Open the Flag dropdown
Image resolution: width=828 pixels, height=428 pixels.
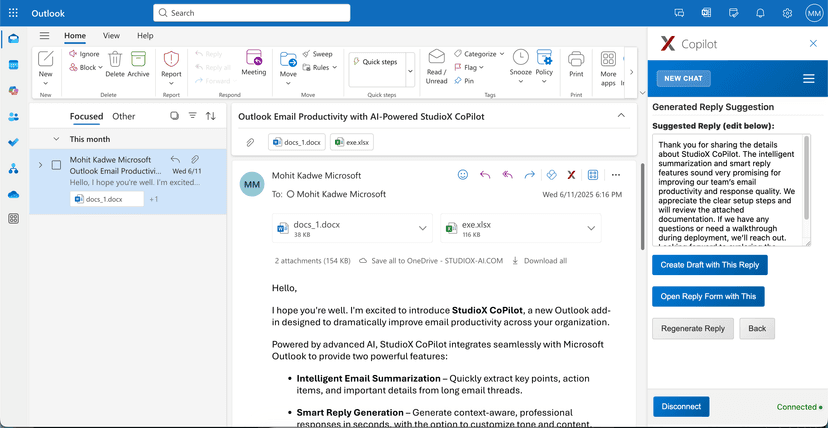point(482,68)
